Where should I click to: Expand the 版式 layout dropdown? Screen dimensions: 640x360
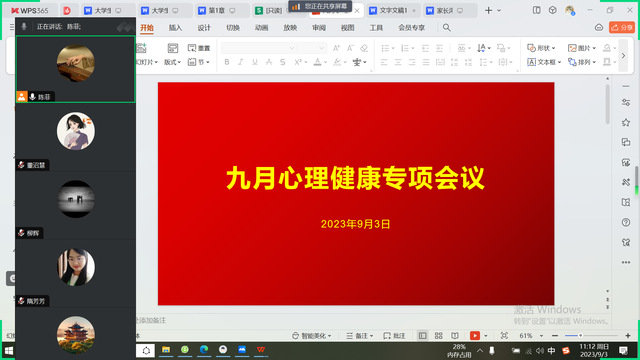coord(172,62)
